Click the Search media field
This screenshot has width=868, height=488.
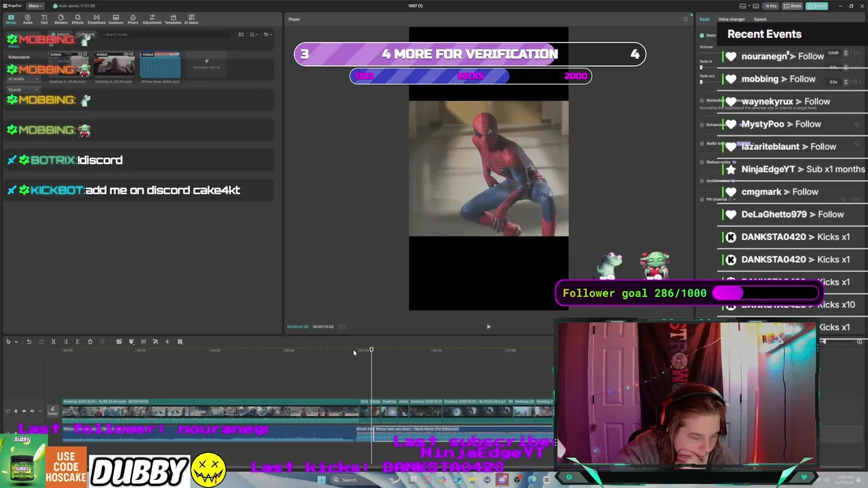coord(166,35)
